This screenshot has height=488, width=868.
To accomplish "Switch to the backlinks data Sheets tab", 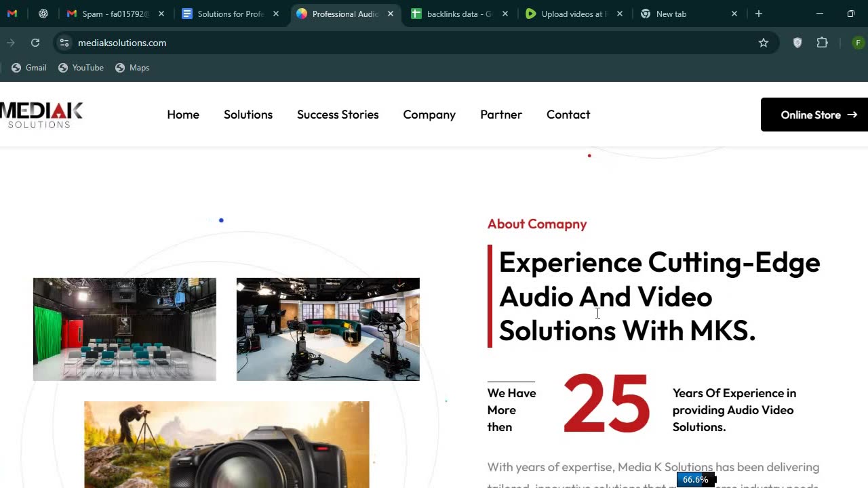I will coord(459,14).
